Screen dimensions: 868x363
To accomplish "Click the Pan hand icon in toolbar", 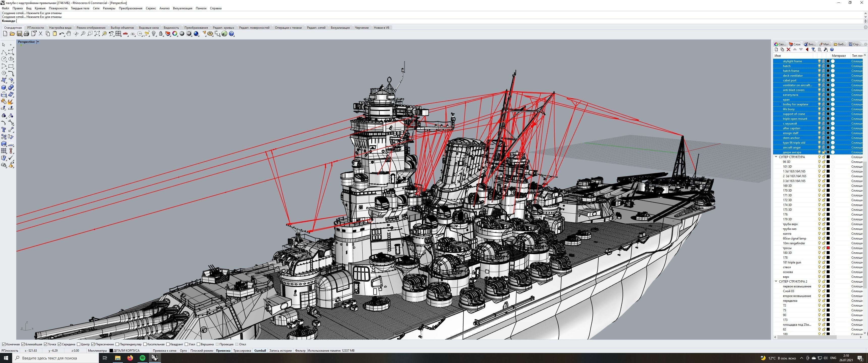I will [69, 34].
